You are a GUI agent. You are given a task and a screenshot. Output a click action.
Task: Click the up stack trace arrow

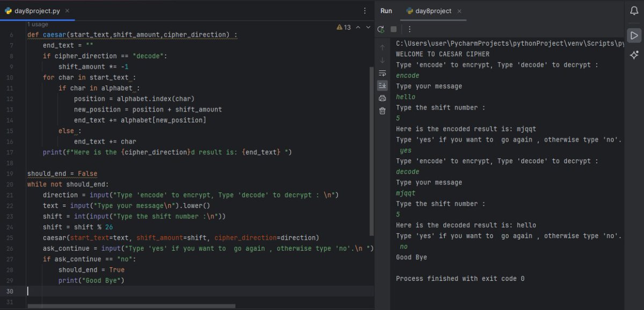(382, 48)
